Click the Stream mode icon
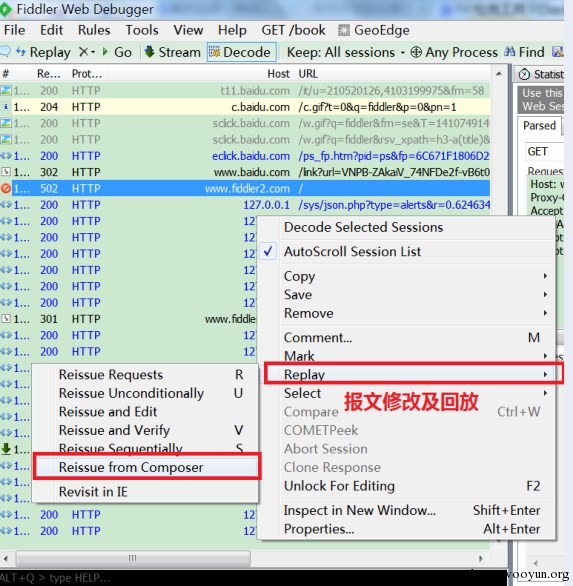Screen dimensions: 573x586 [149, 52]
